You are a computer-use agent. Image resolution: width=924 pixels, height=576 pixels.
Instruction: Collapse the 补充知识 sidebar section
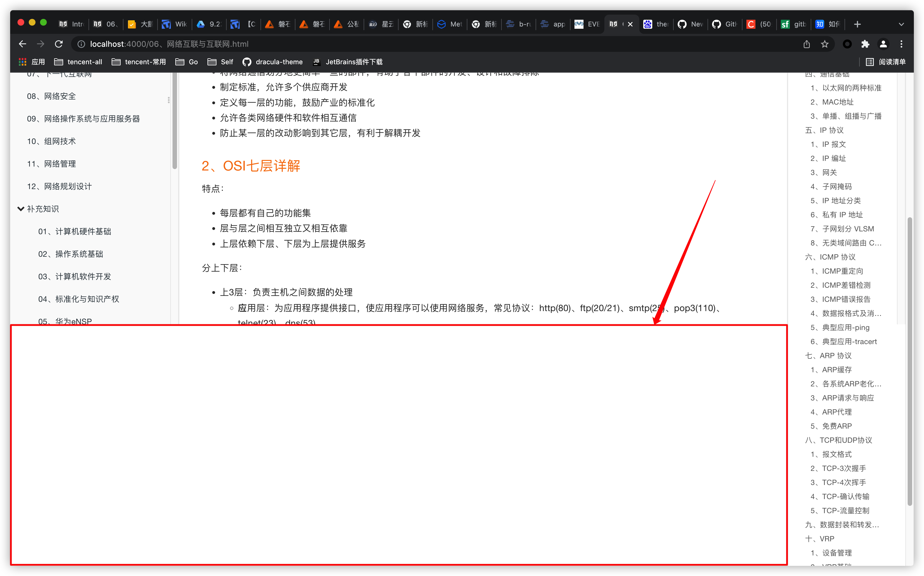pyautogui.click(x=21, y=209)
